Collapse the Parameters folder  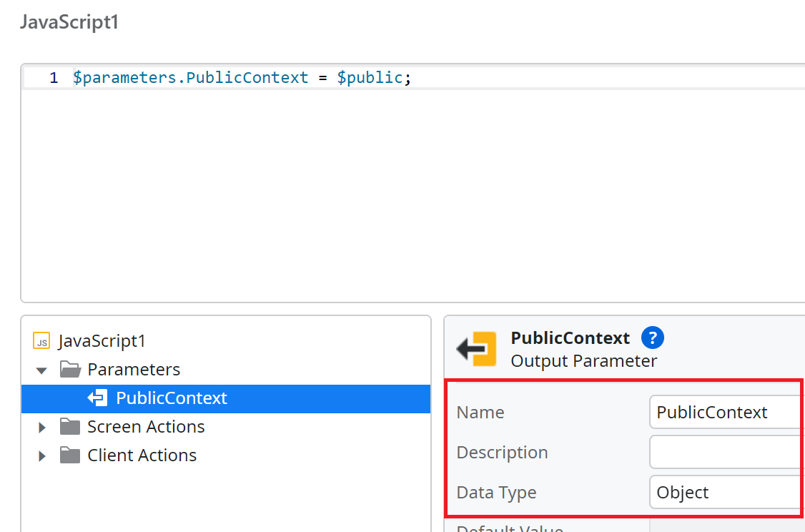41,370
